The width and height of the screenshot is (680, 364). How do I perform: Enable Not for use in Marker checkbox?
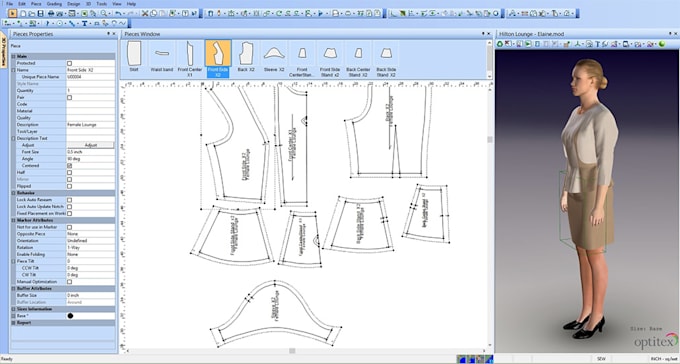click(69, 227)
